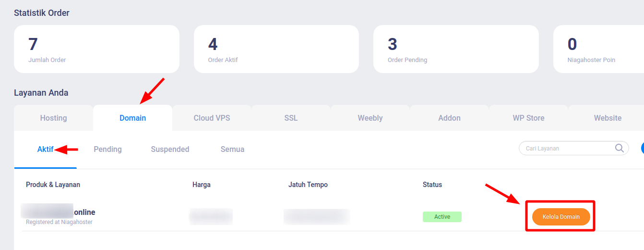
Task: Open the Order Aktif statistic card
Action: [276, 49]
